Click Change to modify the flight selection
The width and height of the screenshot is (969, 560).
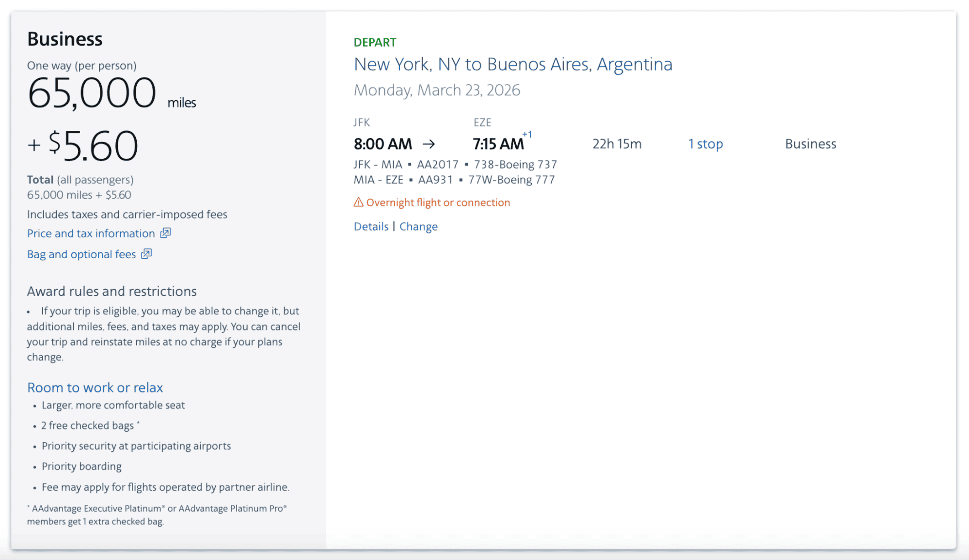click(418, 226)
